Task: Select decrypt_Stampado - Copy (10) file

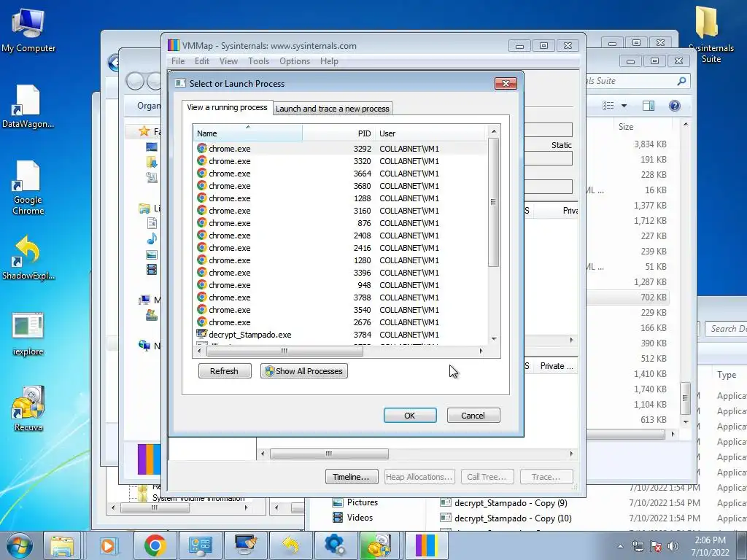Action: [506, 518]
